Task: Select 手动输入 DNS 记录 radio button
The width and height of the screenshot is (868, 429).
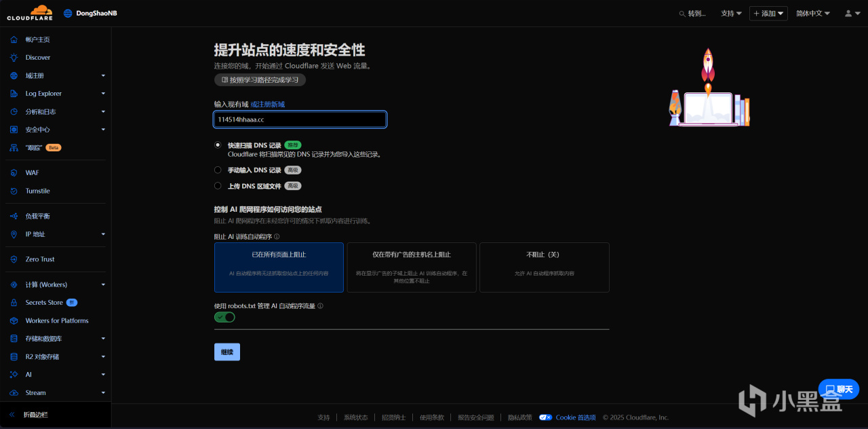Action: point(218,170)
